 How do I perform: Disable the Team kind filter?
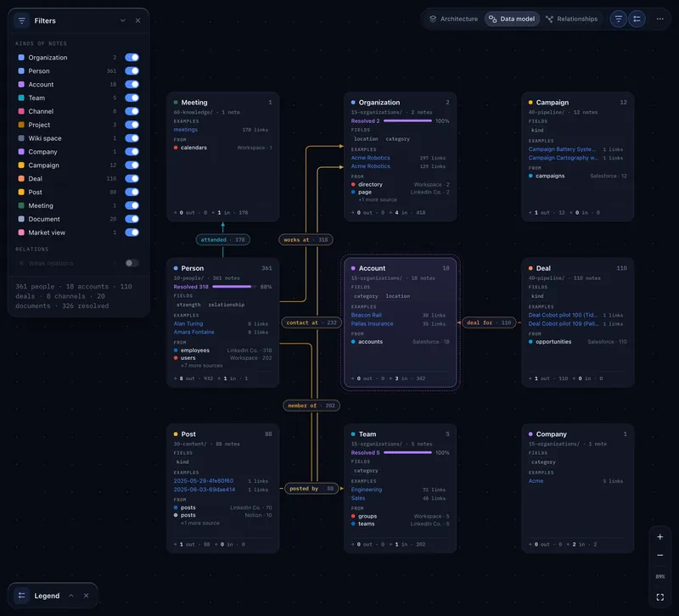(x=132, y=98)
